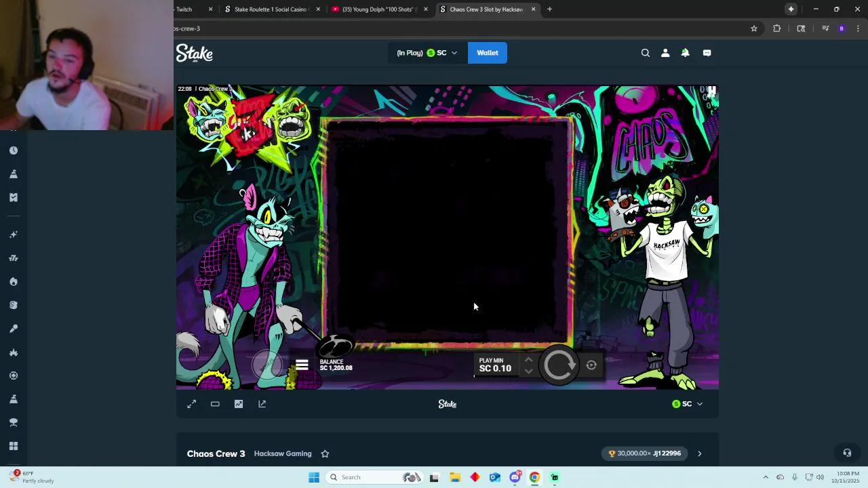868x488 pixels.
Task: Decrease the play amount with down arrow
Action: click(528, 371)
